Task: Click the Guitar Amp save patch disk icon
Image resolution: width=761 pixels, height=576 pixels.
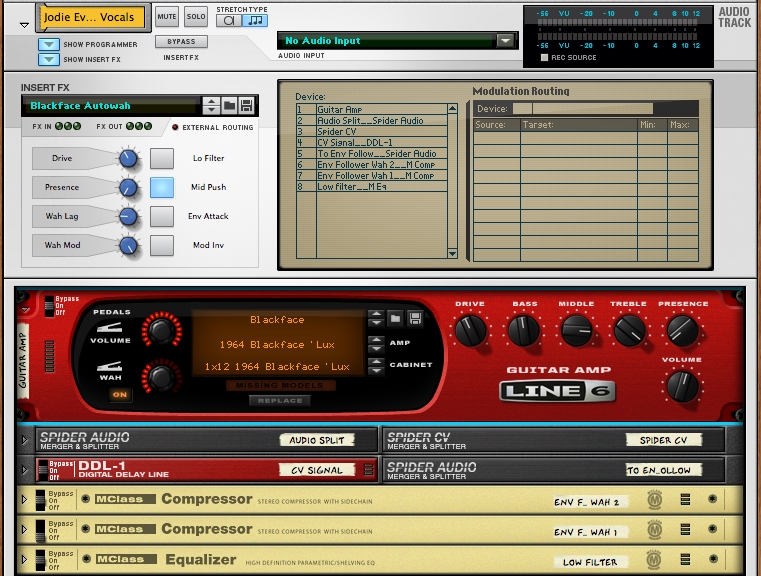Action: pos(415,318)
